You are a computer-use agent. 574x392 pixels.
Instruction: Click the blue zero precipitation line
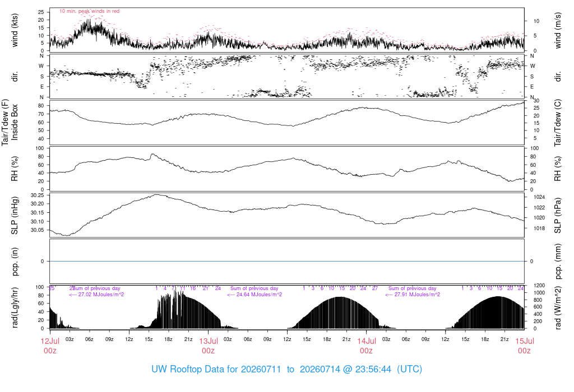[x=287, y=261]
